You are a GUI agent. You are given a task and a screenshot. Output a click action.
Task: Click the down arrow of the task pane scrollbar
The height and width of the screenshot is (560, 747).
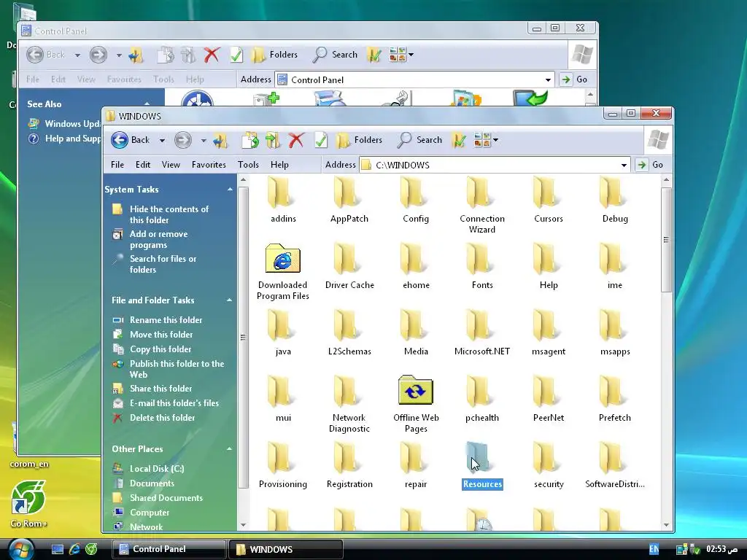click(243, 525)
